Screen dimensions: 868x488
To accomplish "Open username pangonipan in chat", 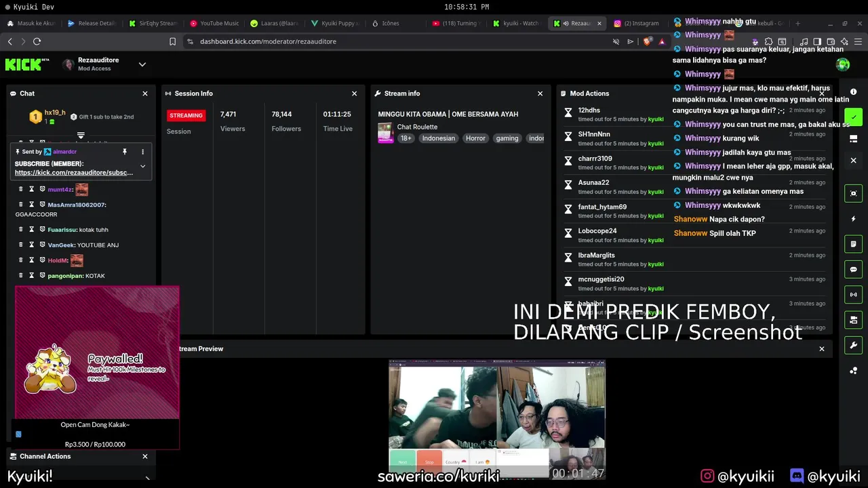I will click(x=65, y=276).
